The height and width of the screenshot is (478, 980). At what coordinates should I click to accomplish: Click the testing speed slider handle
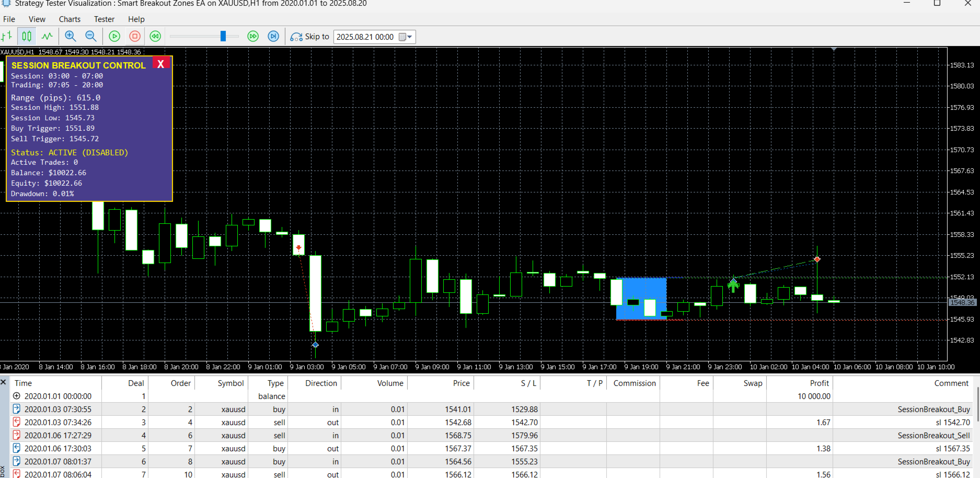click(223, 36)
